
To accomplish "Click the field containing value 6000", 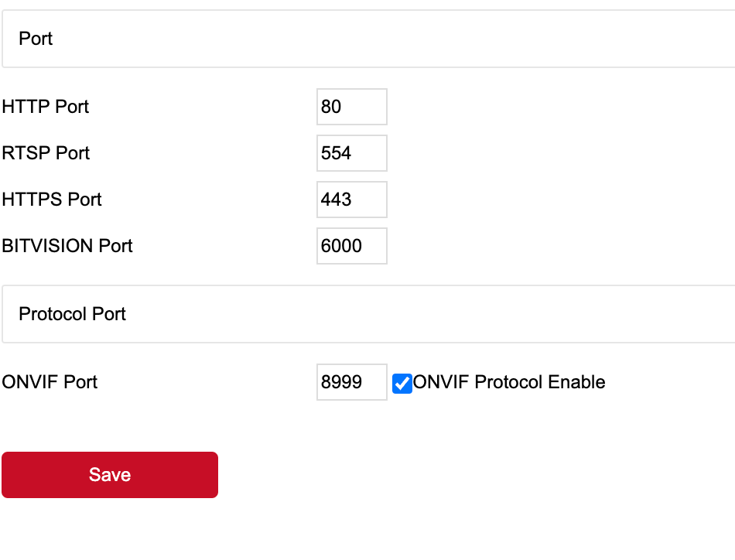I will click(351, 246).
